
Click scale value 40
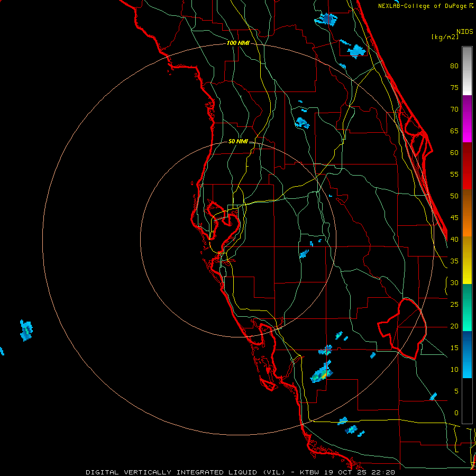(x=454, y=240)
